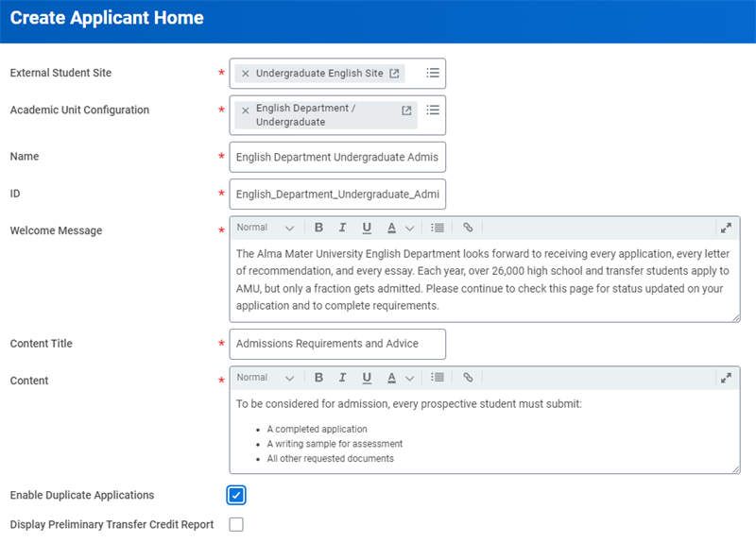Open Welcome Message paragraph style dropdown
The image size is (756, 543).
pos(266,228)
